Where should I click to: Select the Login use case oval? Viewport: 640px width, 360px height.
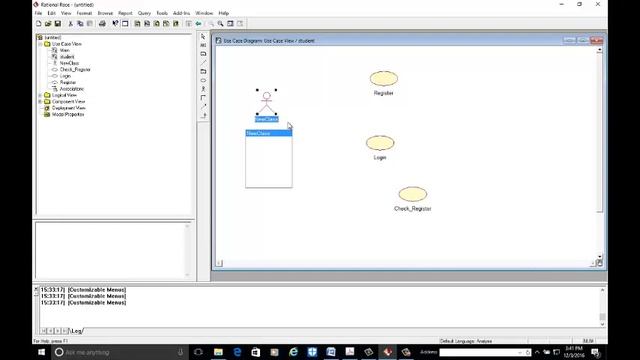[380, 143]
